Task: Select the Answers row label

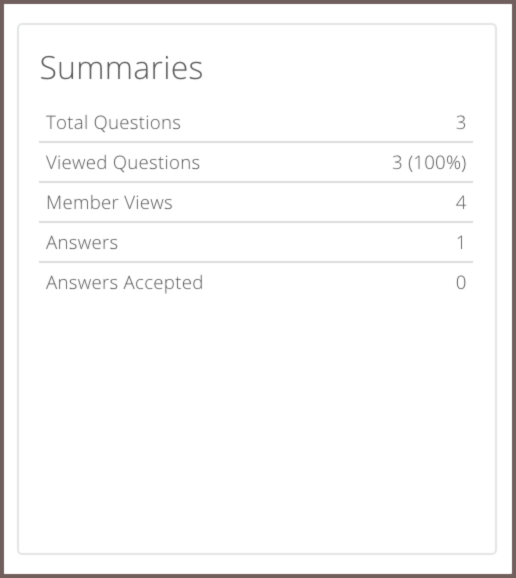Action: coord(82,243)
